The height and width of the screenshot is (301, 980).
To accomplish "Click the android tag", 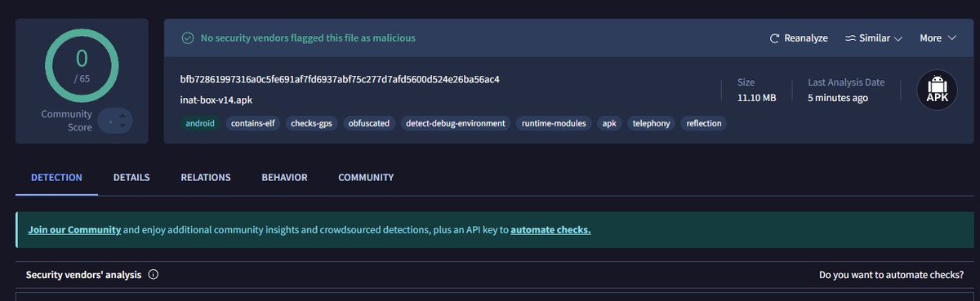I will (200, 123).
